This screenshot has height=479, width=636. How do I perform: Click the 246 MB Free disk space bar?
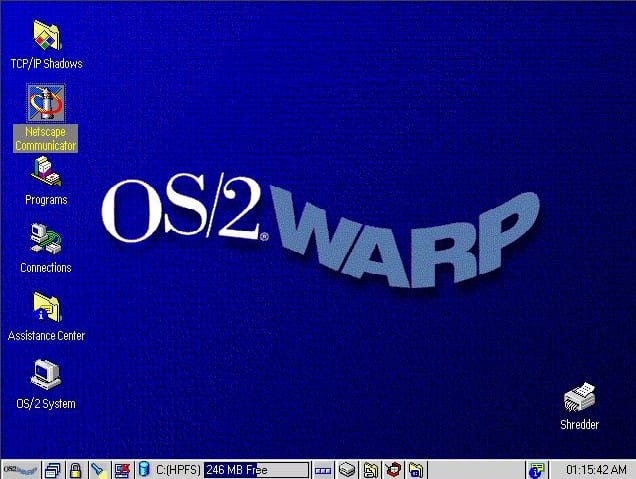click(256, 470)
